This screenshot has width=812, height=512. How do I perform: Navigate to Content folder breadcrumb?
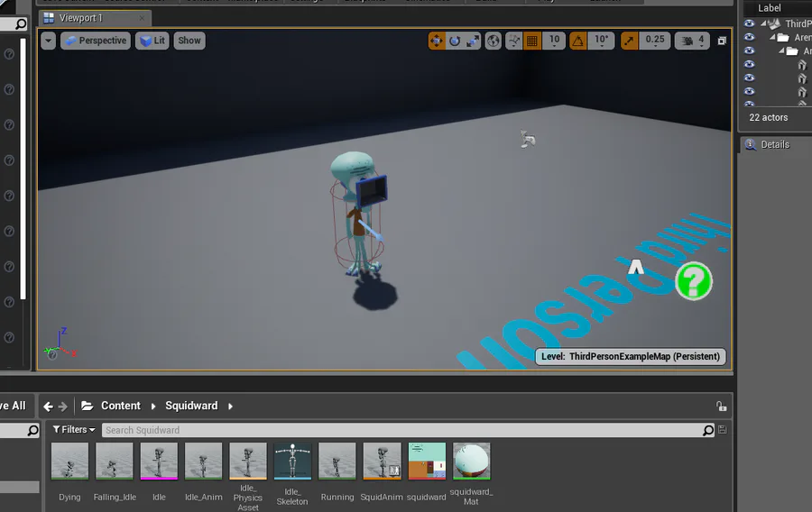(120, 406)
